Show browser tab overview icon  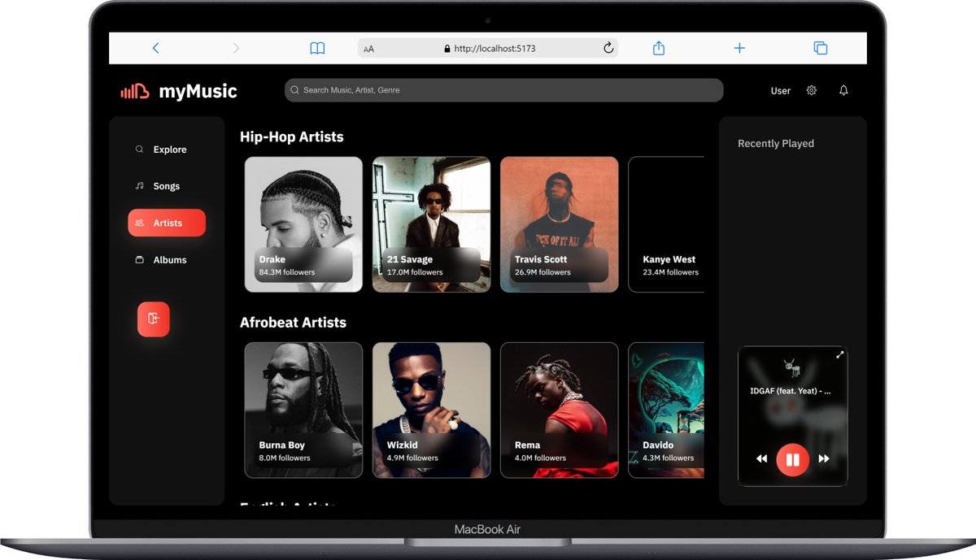821,48
